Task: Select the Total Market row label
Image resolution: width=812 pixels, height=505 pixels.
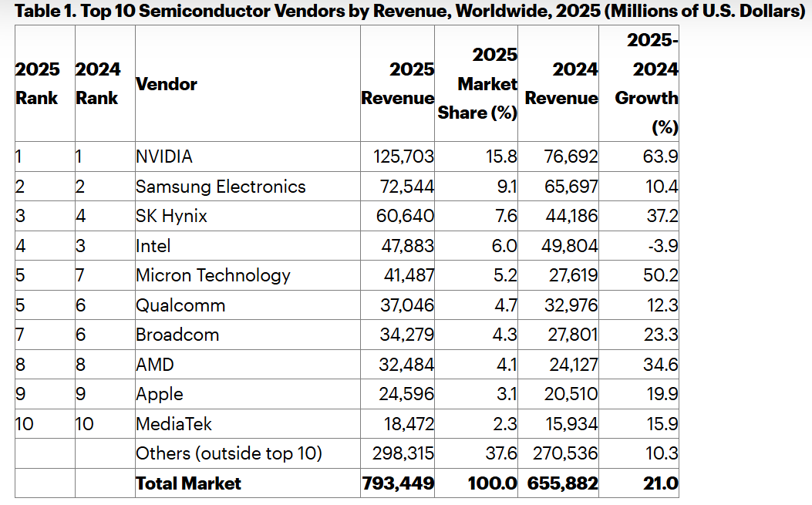Action: pos(188,483)
